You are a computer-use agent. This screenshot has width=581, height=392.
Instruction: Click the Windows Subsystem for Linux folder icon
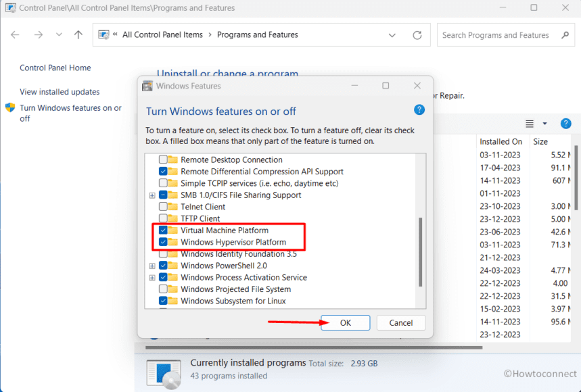point(172,301)
